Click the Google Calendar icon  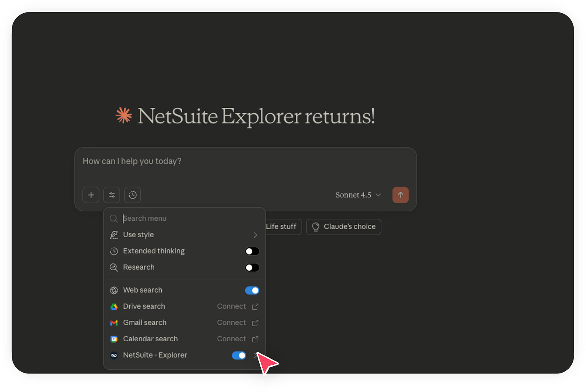pos(114,339)
